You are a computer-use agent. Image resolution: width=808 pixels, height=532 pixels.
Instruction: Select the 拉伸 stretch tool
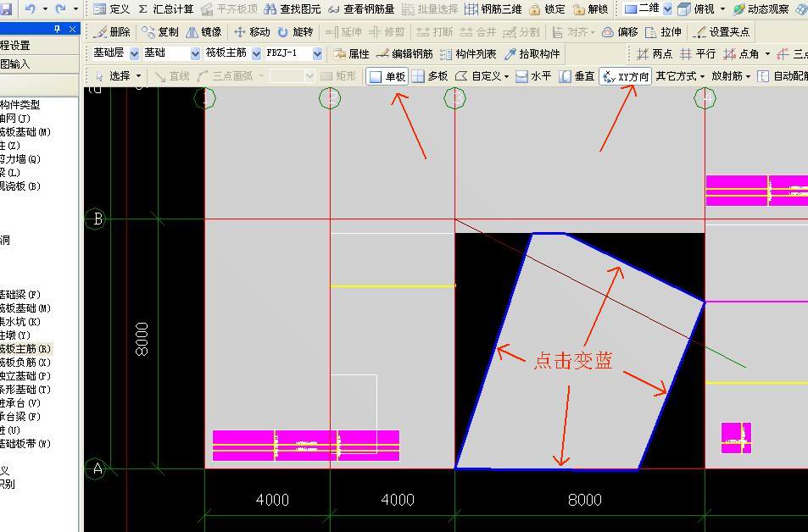pyautogui.click(x=663, y=32)
